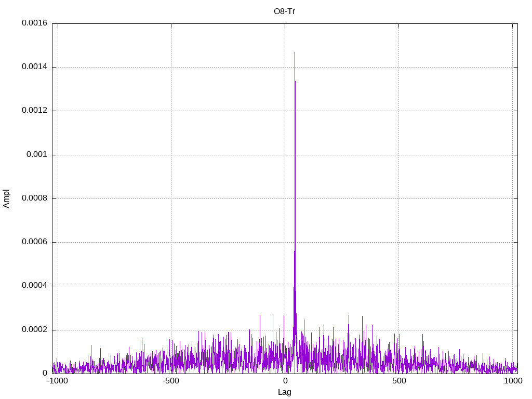Click the Ampl y-axis label
Viewport: 532px width, 399px height.
point(6,198)
